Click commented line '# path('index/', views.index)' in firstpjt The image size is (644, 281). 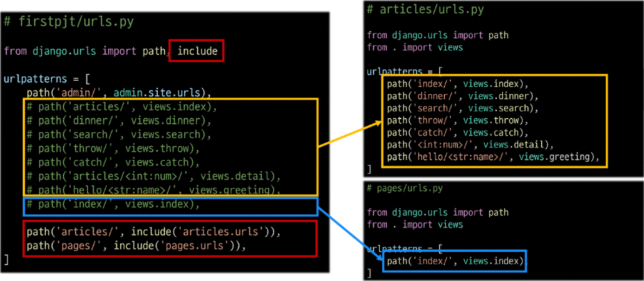click(113, 204)
